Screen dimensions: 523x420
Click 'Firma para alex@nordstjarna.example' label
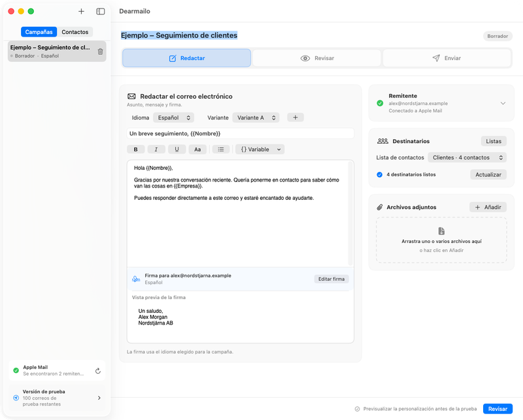pos(188,276)
